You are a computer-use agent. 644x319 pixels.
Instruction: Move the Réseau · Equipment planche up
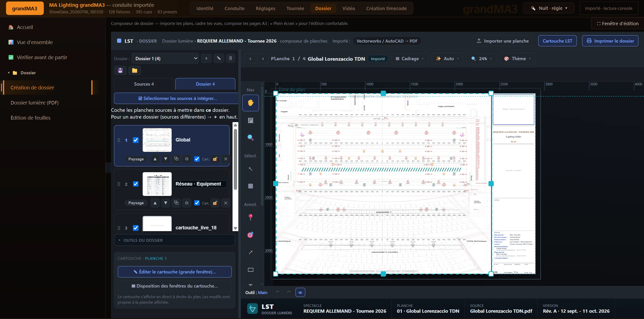[x=155, y=203]
